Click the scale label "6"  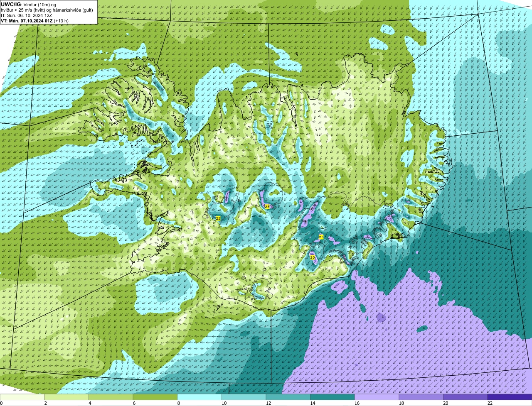(x=134, y=403)
